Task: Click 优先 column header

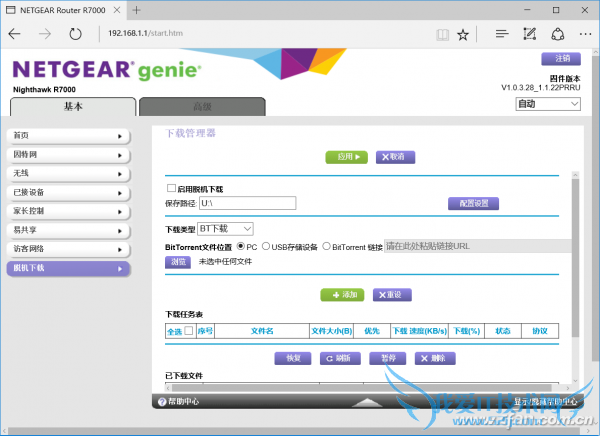Action: (372, 331)
